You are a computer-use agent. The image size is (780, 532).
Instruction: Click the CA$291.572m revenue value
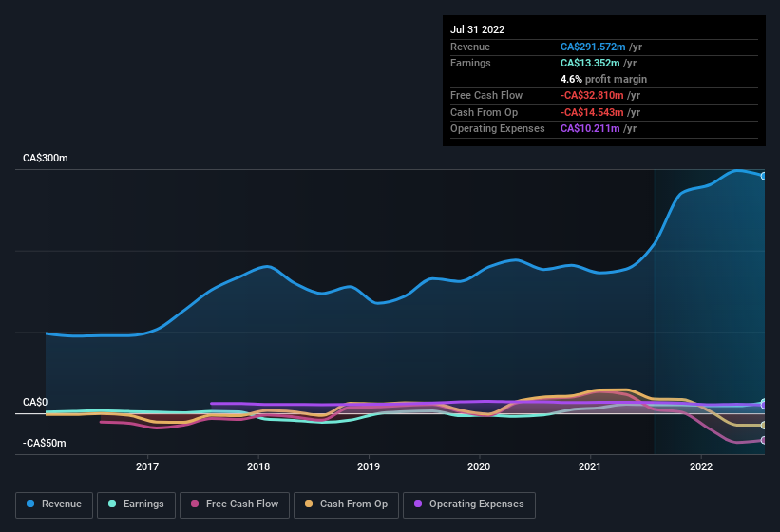pos(593,47)
